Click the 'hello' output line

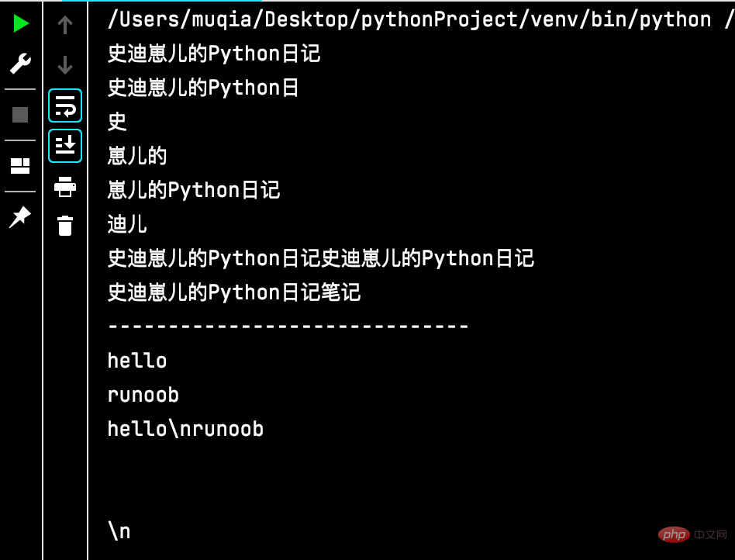[x=137, y=361]
